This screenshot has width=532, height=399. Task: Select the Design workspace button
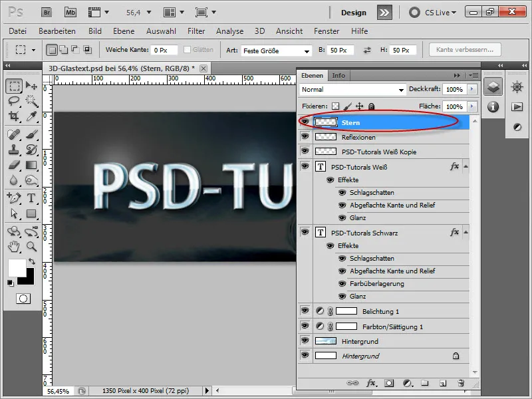click(x=354, y=13)
